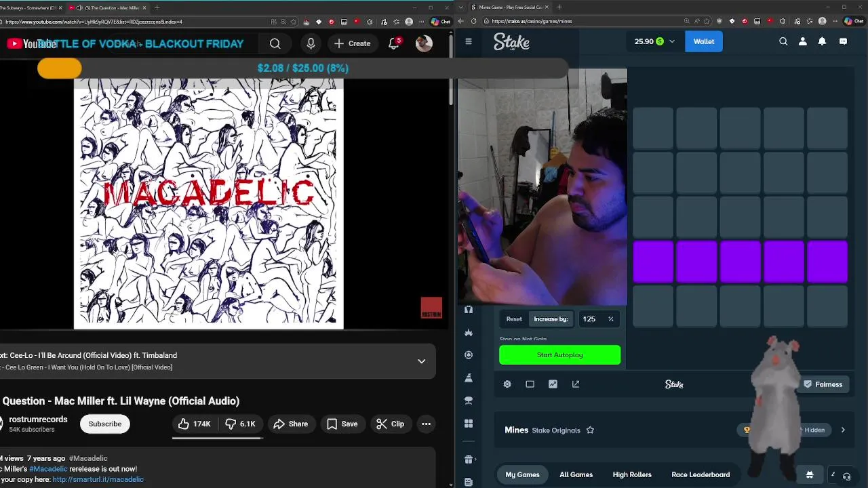Open Stake sidebar crown icon
868x488 pixels.
pyautogui.click(x=468, y=333)
